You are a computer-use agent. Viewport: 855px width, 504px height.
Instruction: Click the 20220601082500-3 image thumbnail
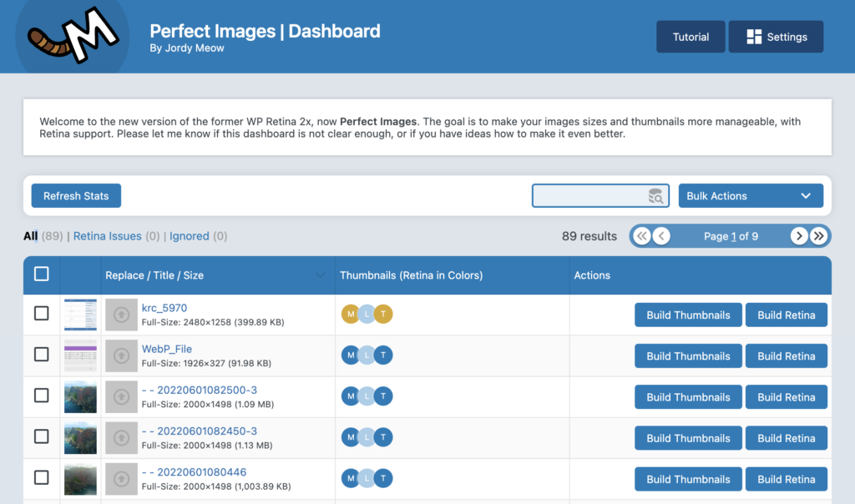(80, 396)
